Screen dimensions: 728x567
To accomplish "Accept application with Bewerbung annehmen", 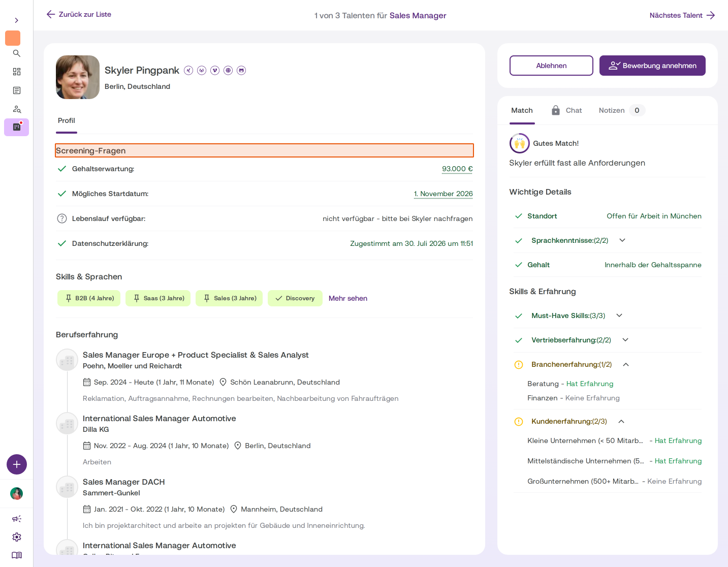I will [x=652, y=66].
